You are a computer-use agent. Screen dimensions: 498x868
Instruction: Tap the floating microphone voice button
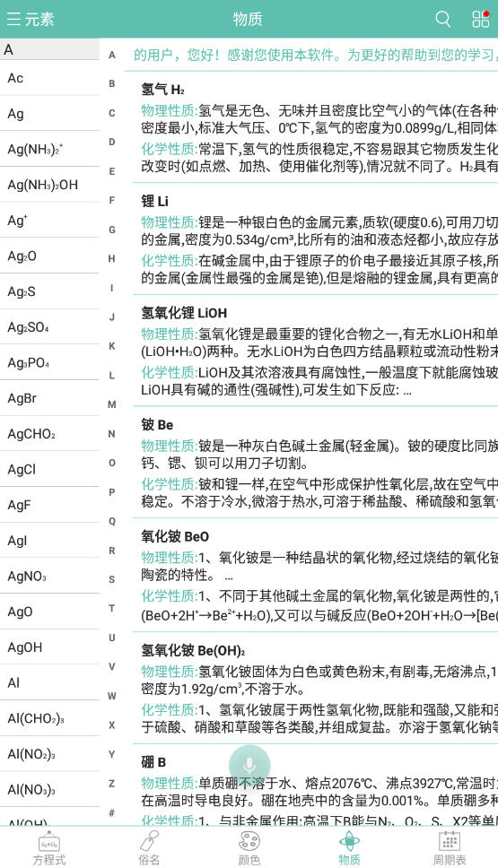(249, 766)
